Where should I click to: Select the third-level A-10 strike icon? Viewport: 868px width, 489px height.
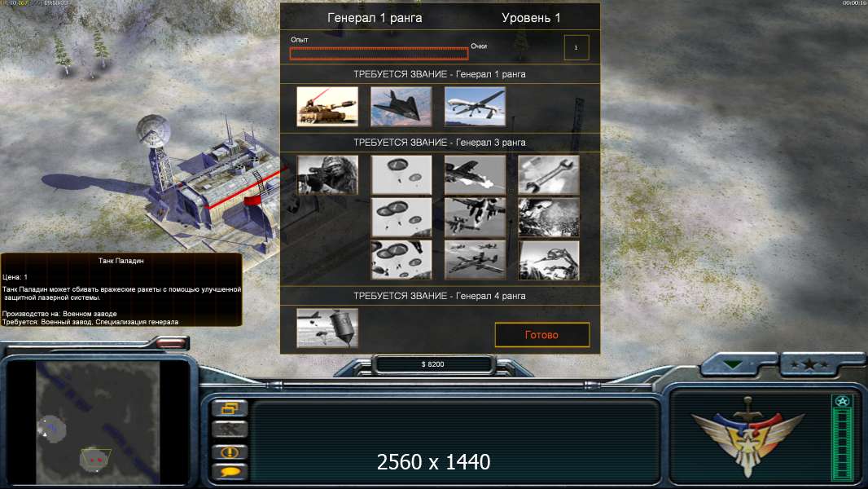click(x=475, y=260)
